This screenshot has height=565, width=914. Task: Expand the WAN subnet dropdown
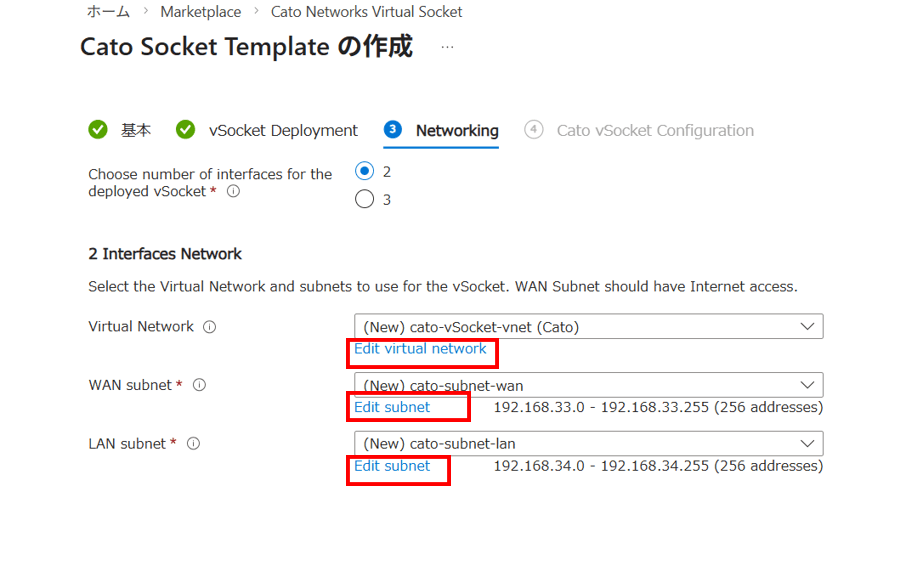(588, 385)
